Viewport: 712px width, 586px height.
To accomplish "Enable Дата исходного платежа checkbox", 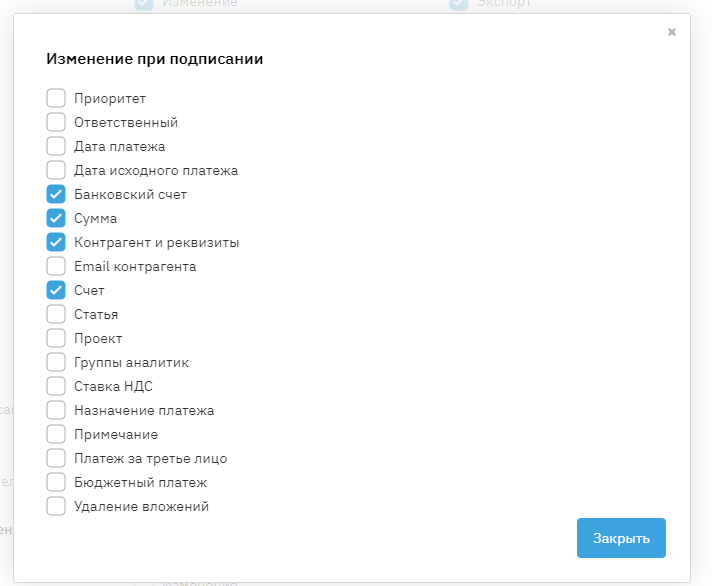I will point(56,170).
